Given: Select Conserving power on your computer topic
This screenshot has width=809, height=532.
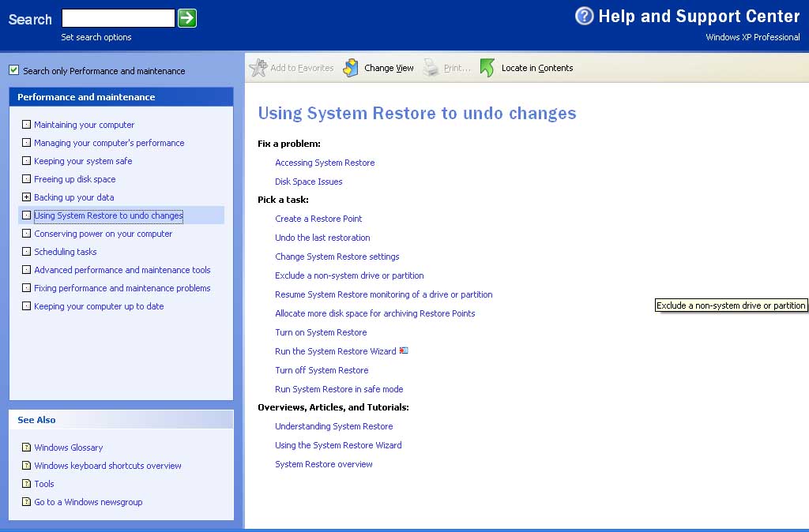Looking at the screenshot, I should pyautogui.click(x=103, y=234).
